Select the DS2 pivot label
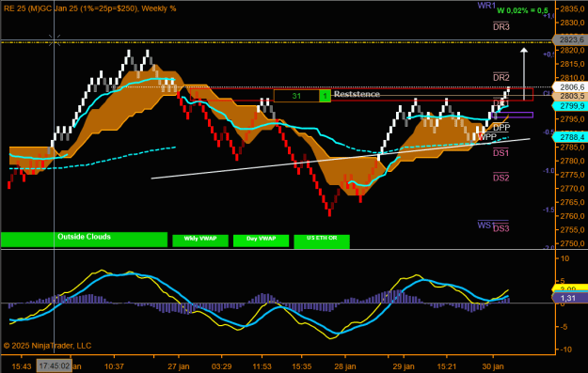Image resolution: width=588 pixels, height=373 pixels. click(x=501, y=178)
